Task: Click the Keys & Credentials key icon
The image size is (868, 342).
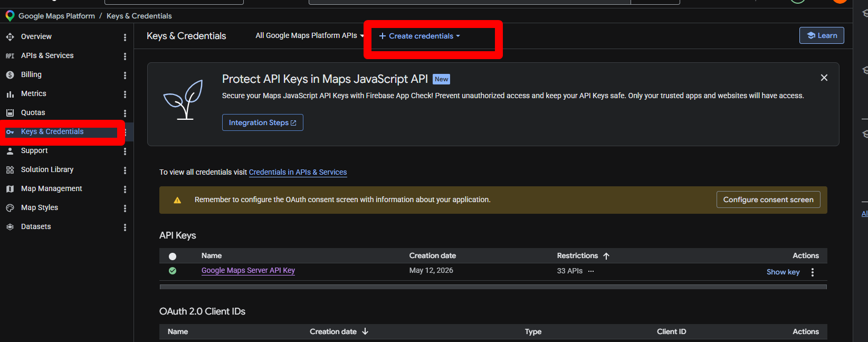Action: [x=10, y=132]
